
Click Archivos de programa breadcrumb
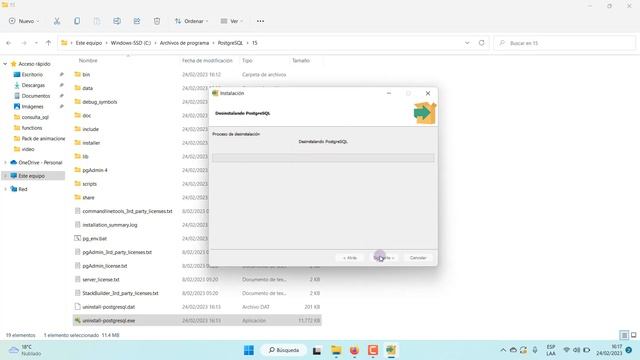point(184,43)
